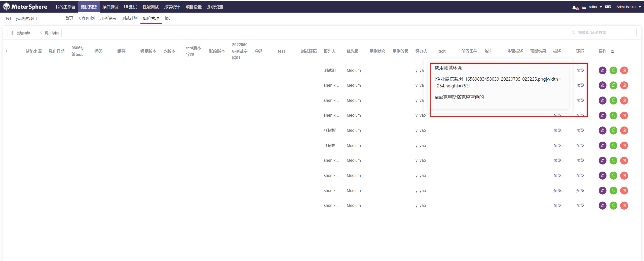This screenshot has height=261, width=644.
Task: Click the MeterSphere logo icon
Action: pos(6,6)
